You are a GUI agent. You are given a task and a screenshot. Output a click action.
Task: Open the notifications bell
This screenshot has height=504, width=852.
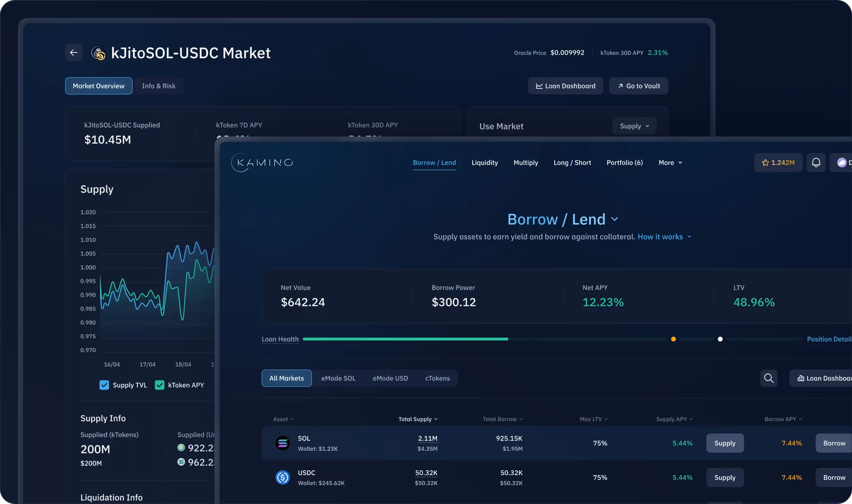[x=816, y=162]
